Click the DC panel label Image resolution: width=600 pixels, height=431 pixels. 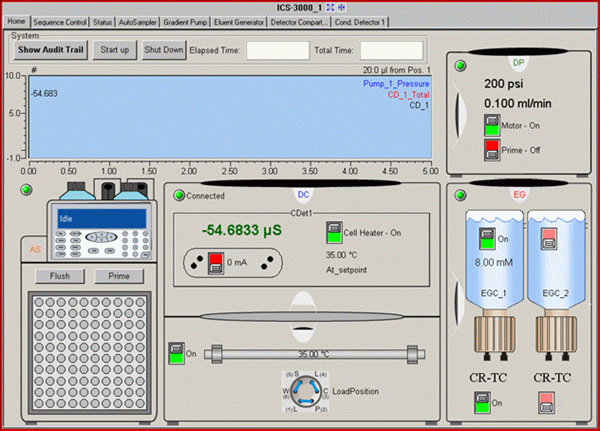point(303,194)
